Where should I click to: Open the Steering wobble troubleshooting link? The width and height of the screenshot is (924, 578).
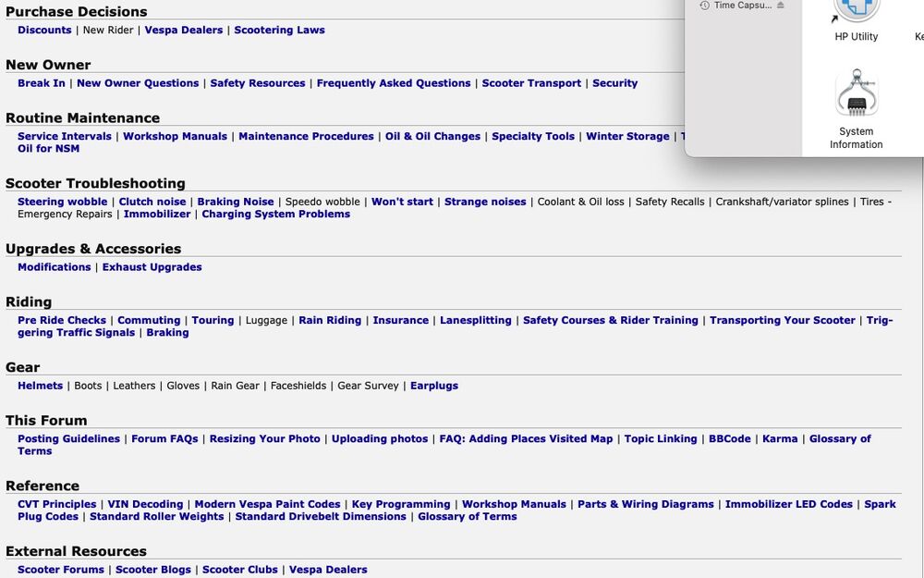point(61,201)
